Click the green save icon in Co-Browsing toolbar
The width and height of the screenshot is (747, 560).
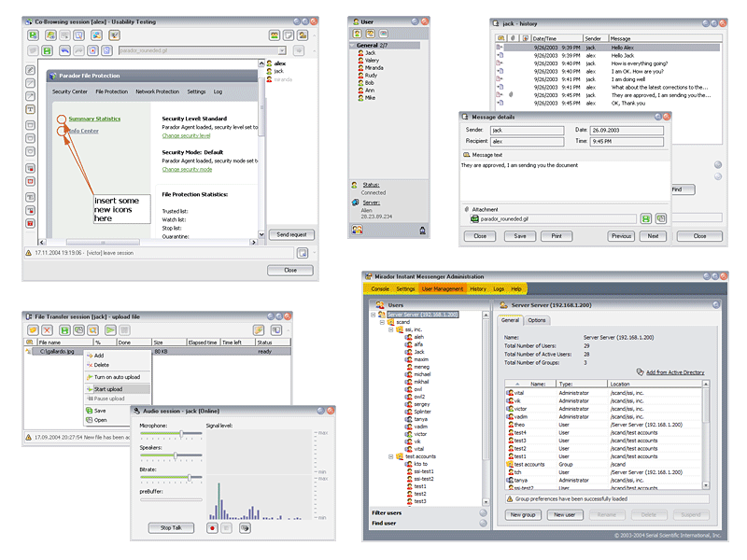[x=46, y=49]
